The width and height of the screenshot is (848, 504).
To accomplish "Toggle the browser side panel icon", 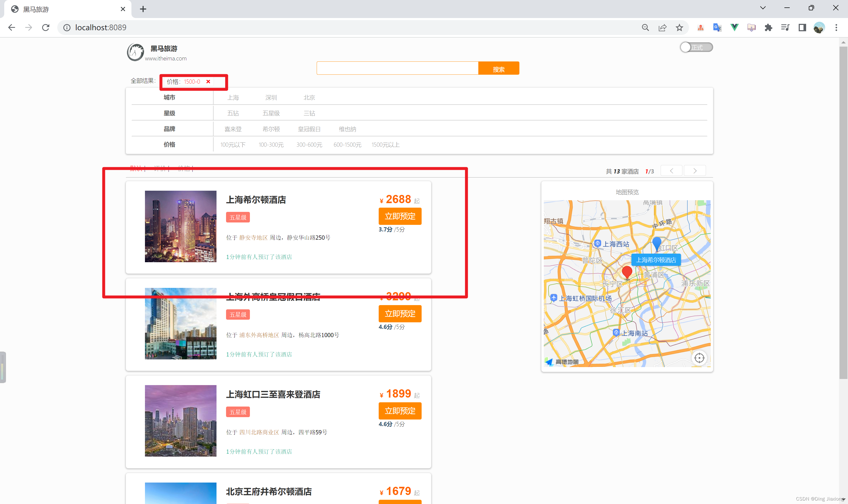I will (x=802, y=28).
